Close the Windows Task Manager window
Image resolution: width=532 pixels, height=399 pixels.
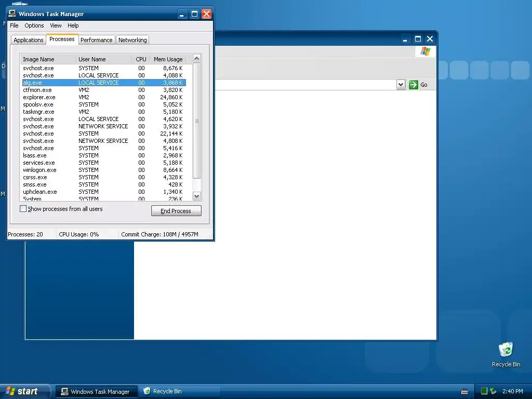pos(206,14)
